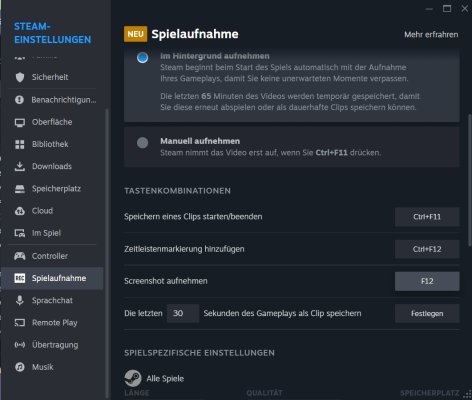The height and width of the screenshot is (400, 472).
Task: Click the Remote Play cast icon
Action: [20, 323]
